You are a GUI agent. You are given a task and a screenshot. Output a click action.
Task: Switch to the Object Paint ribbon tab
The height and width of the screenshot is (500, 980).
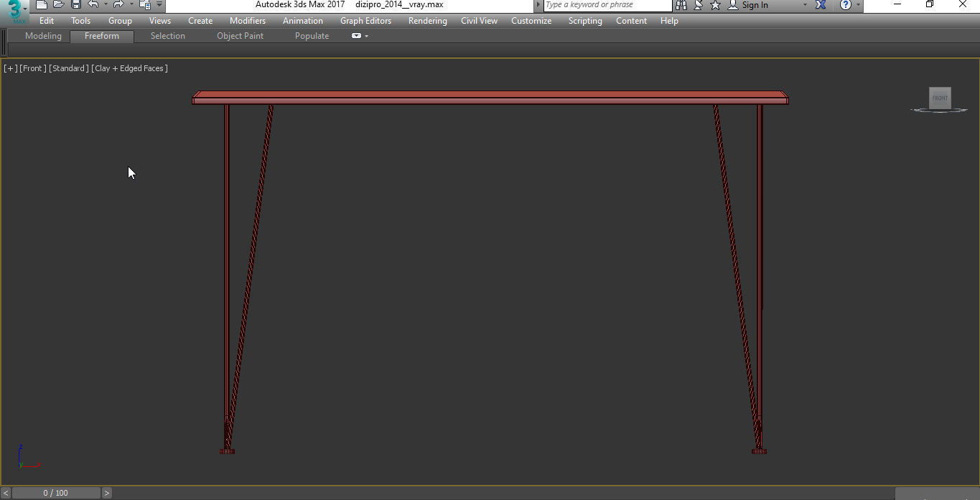click(x=240, y=36)
